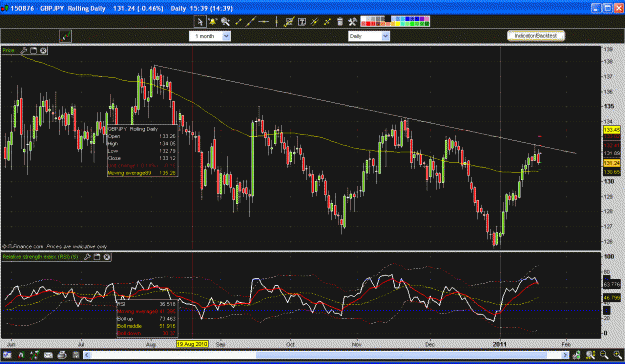625x364 pixels.
Task: Click the 'Price' panel label
Action: pyautogui.click(x=9, y=50)
